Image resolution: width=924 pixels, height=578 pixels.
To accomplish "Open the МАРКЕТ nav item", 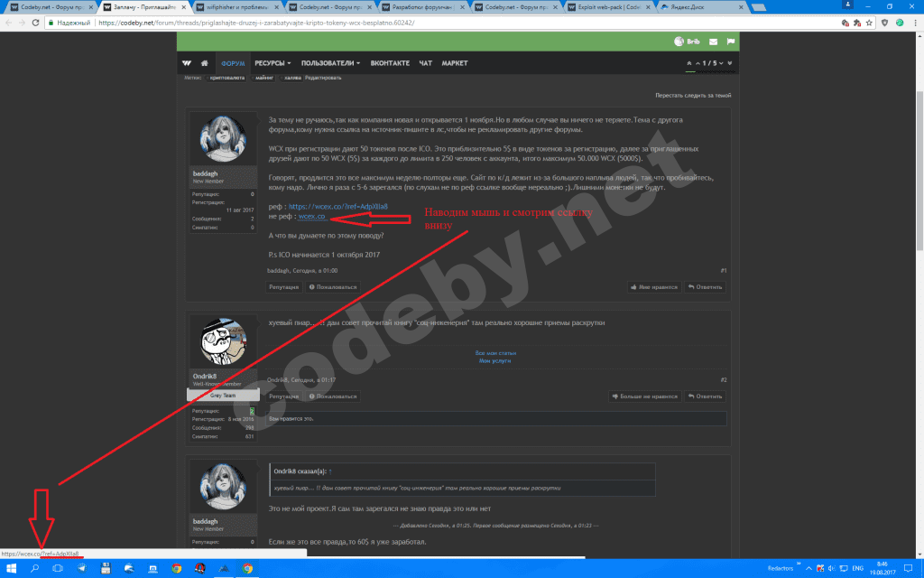I will tap(455, 63).
